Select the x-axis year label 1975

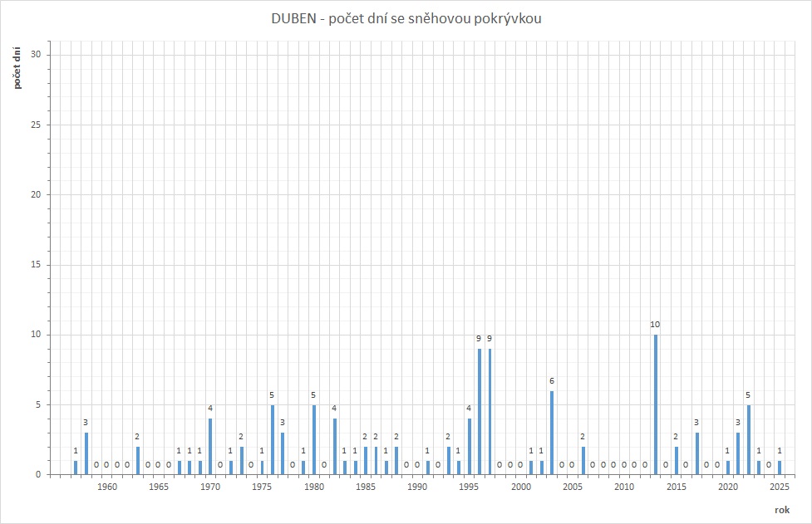(262, 487)
